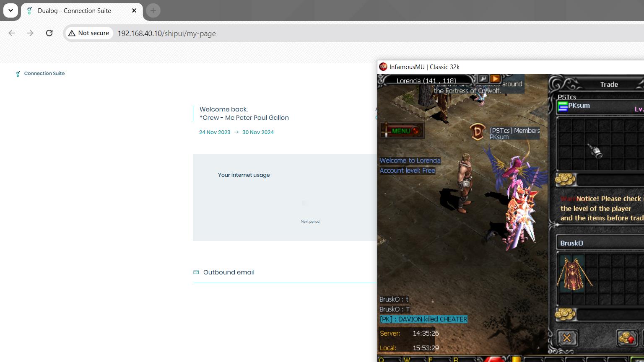This screenshot has height=362, width=644.
Task: Click the Account level: Free message
Action: click(408, 171)
